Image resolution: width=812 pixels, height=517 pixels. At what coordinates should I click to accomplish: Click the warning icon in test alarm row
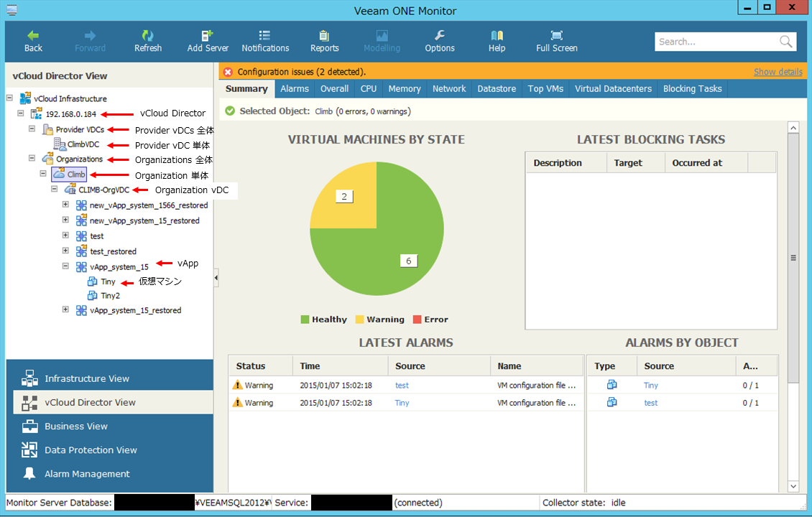[237, 385]
